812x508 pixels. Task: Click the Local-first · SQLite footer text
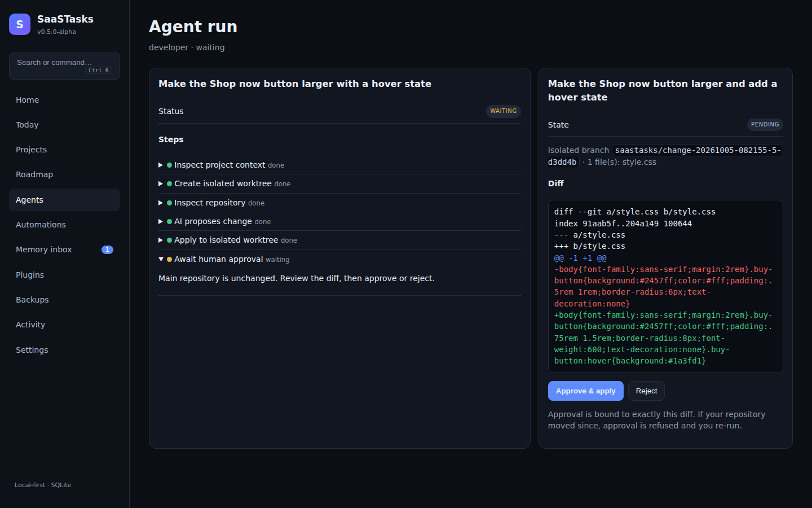click(x=43, y=485)
